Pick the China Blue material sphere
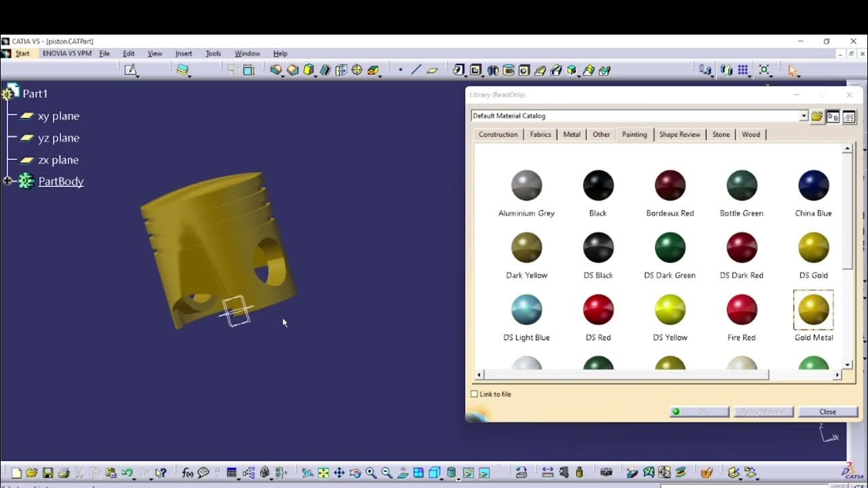 point(813,185)
